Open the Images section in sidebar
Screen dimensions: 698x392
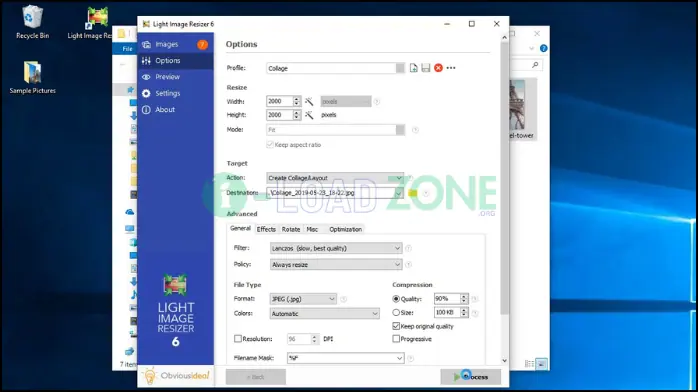pyautogui.click(x=175, y=44)
